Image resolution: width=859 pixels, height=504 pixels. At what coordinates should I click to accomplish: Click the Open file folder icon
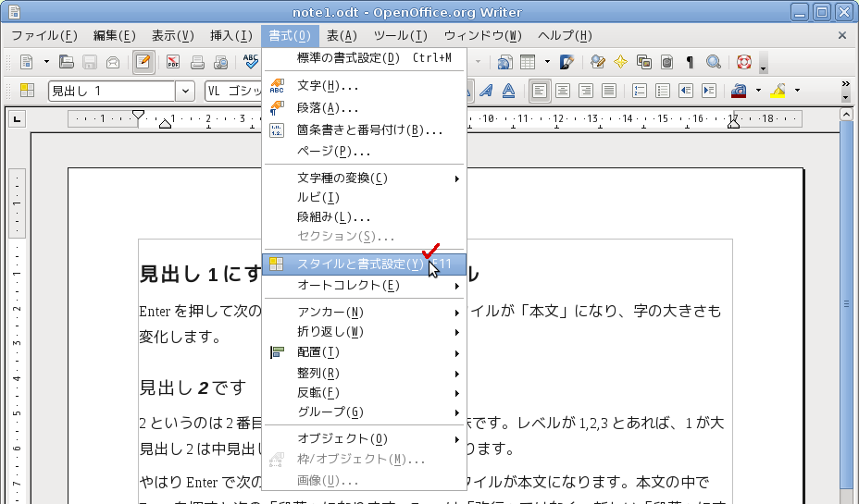(x=67, y=62)
